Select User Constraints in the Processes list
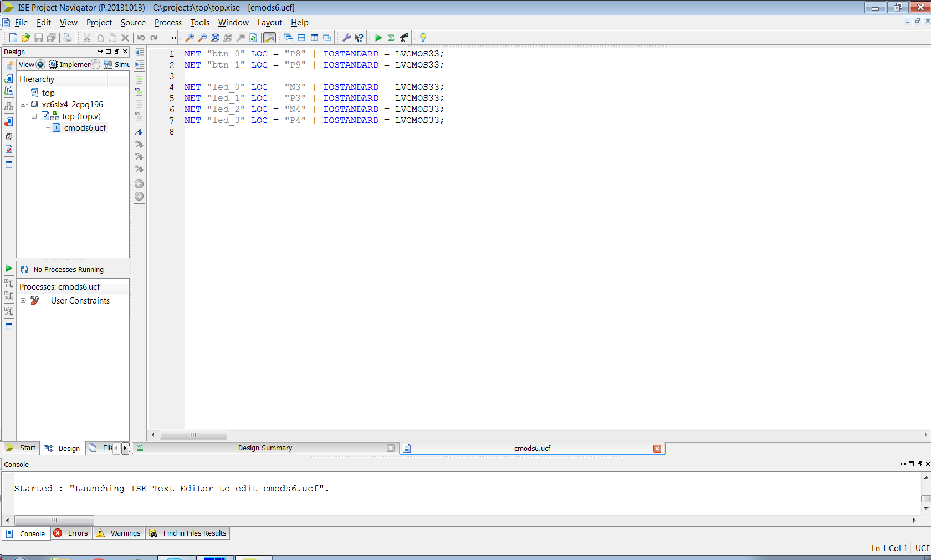 point(80,301)
